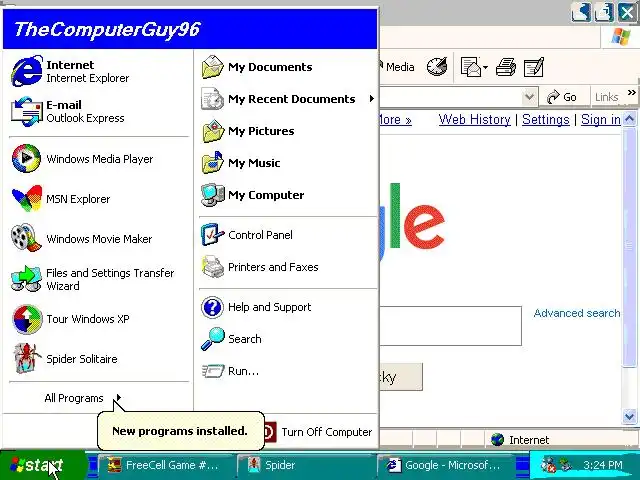Click the Links toolbar label
Viewport: 640px width, 480px height.
606,97
